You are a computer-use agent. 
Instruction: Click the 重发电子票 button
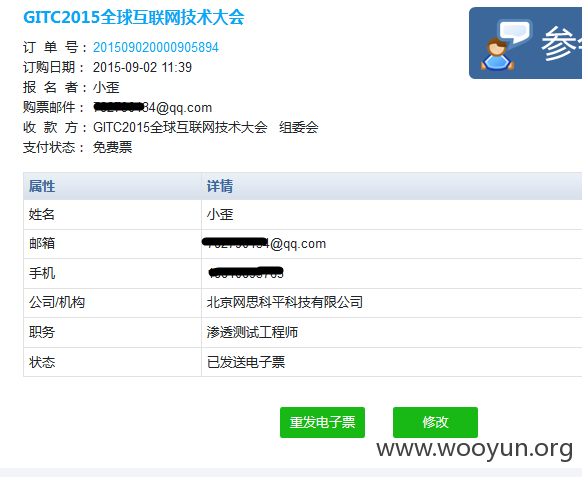(322, 422)
